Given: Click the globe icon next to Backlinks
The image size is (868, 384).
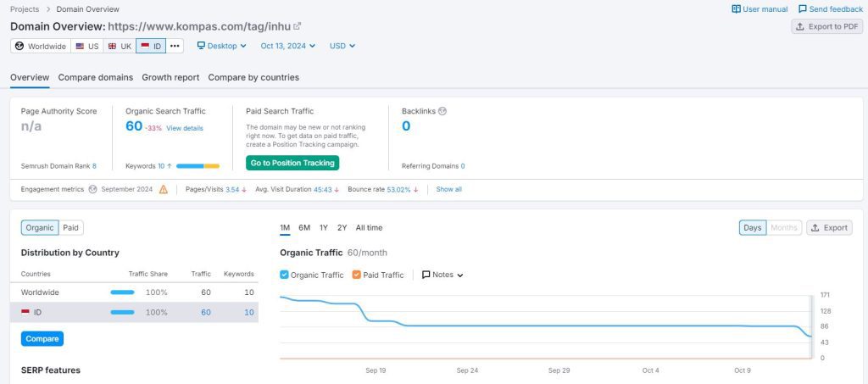Looking at the screenshot, I should 442,111.
